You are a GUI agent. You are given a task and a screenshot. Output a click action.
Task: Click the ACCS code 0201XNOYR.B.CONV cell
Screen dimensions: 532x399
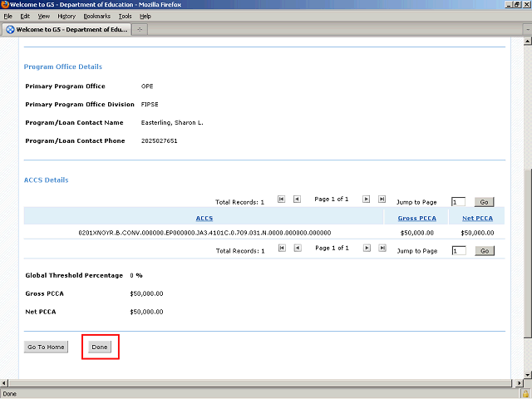[204, 233]
